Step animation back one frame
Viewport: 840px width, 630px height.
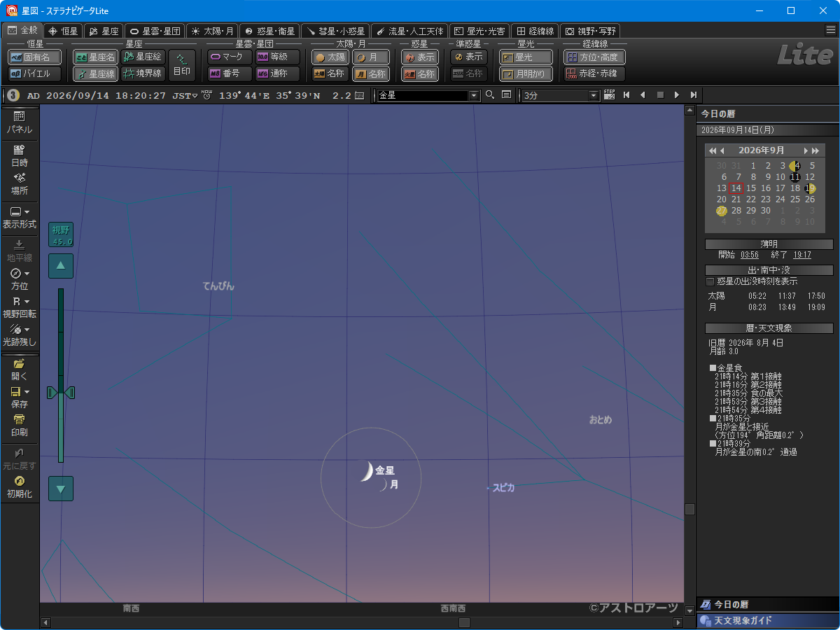(643, 95)
